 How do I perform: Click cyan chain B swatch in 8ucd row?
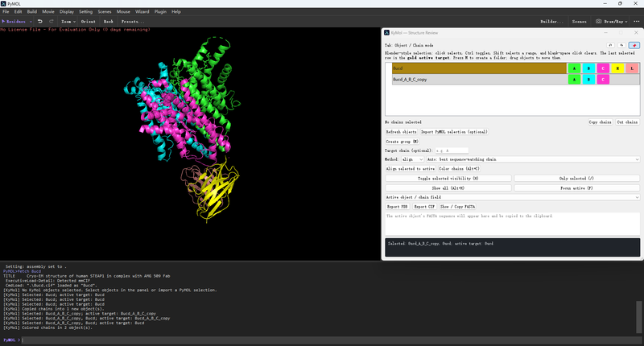click(588, 68)
